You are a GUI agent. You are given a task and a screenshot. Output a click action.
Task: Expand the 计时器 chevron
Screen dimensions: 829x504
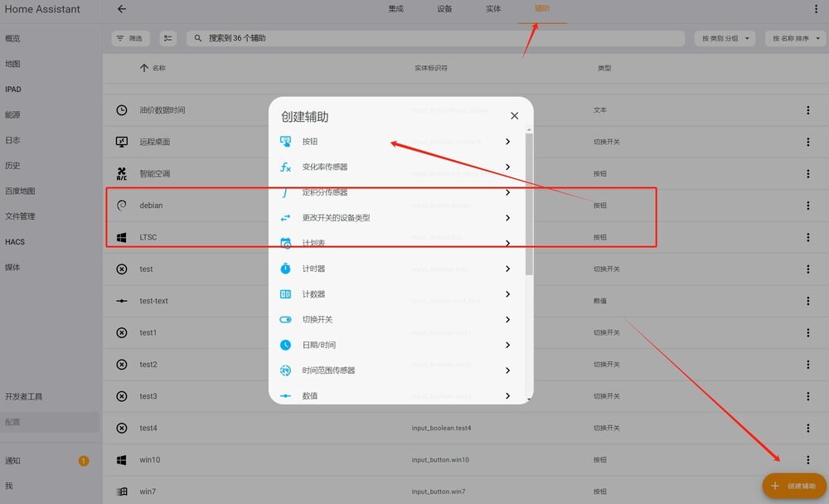click(x=507, y=268)
